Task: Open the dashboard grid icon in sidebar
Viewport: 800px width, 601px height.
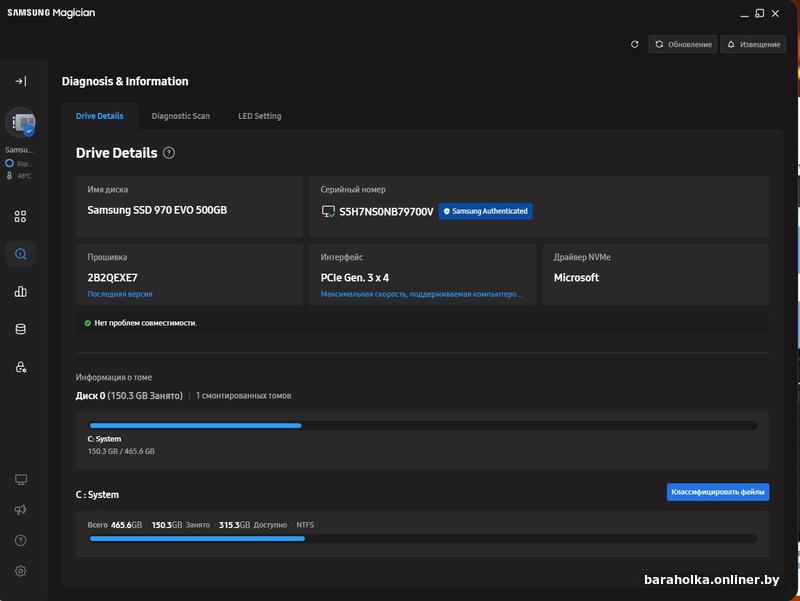Action: [x=20, y=216]
